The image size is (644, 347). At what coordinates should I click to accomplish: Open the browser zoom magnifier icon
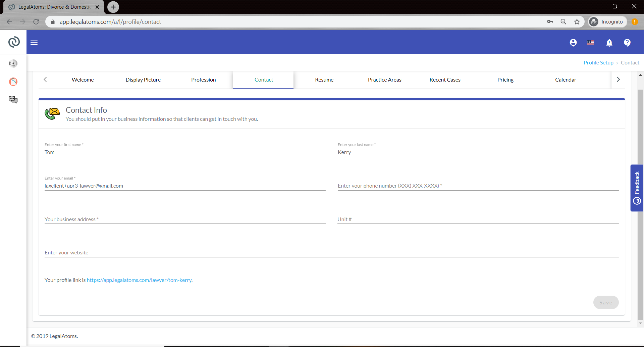click(563, 22)
